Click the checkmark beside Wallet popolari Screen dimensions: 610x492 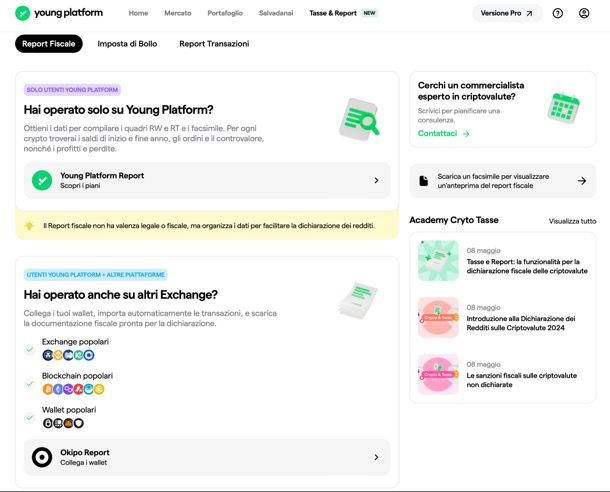coord(29,418)
